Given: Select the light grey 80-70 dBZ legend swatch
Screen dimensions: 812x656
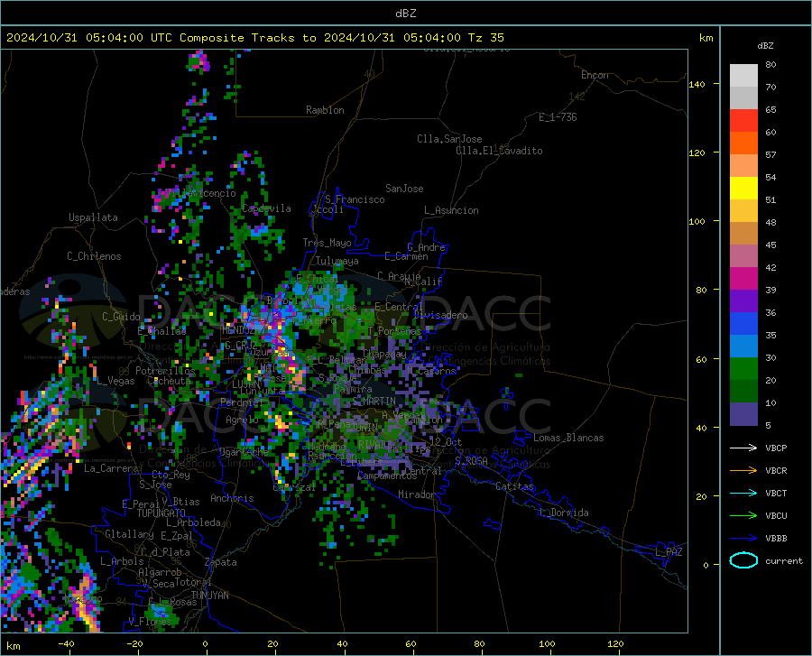Looking at the screenshot, I should click(x=743, y=76).
